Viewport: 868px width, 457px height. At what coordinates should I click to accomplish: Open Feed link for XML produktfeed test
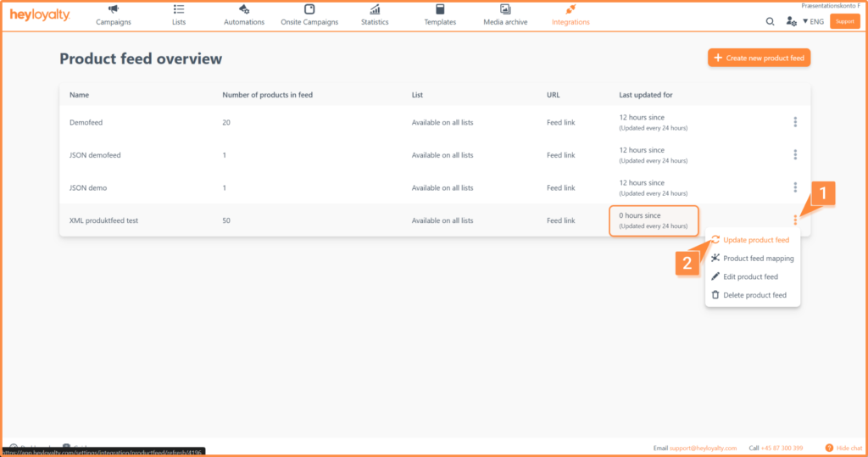560,220
